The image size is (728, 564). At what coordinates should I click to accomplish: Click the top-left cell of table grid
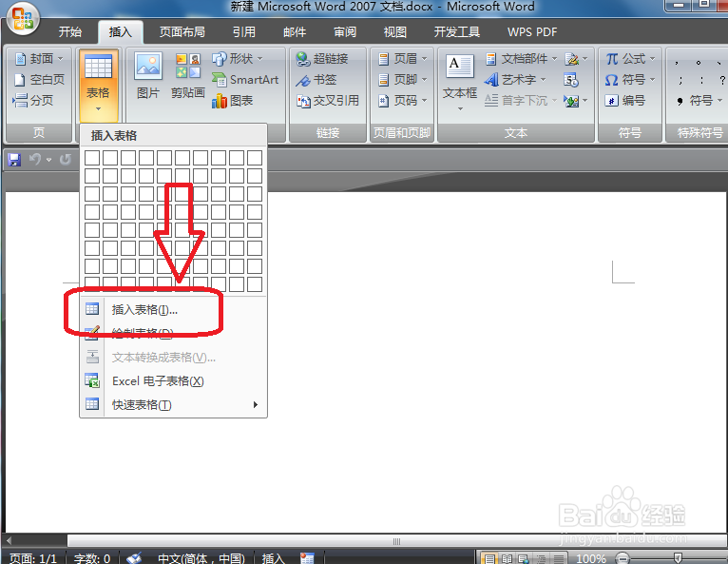(92, 158)
